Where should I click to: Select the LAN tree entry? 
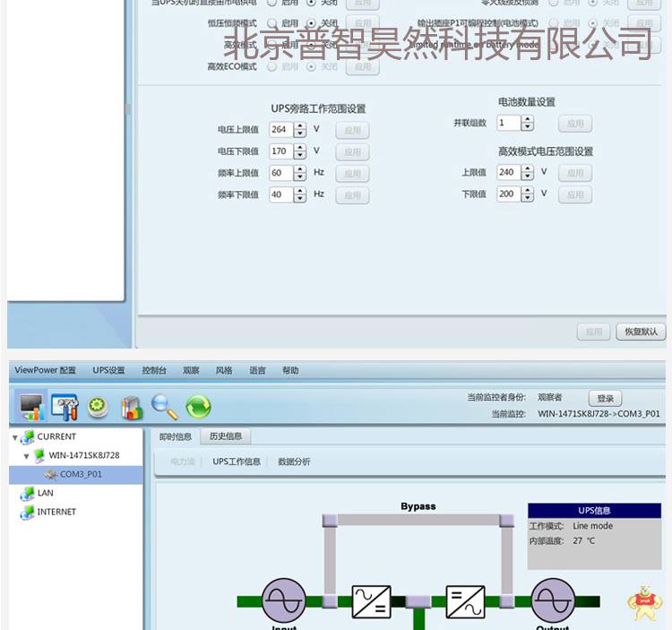pyautogui.click(x=45, y=493)
